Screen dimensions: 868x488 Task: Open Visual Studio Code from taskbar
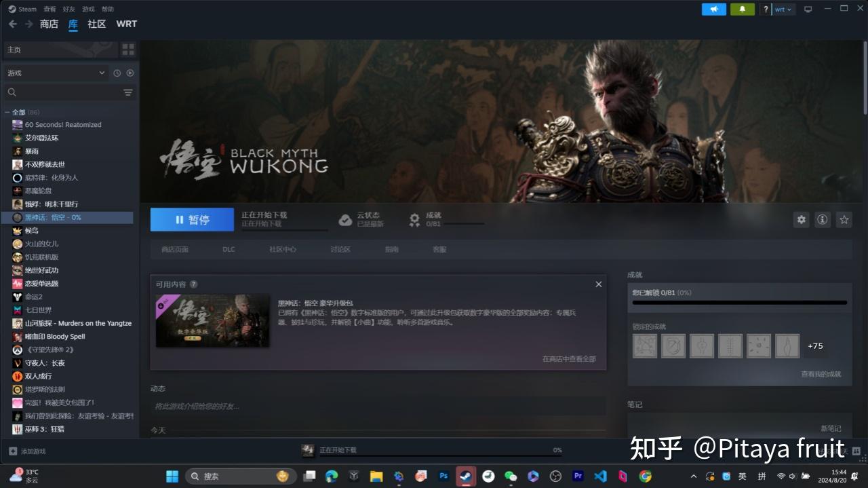click(x=600, y=476)
